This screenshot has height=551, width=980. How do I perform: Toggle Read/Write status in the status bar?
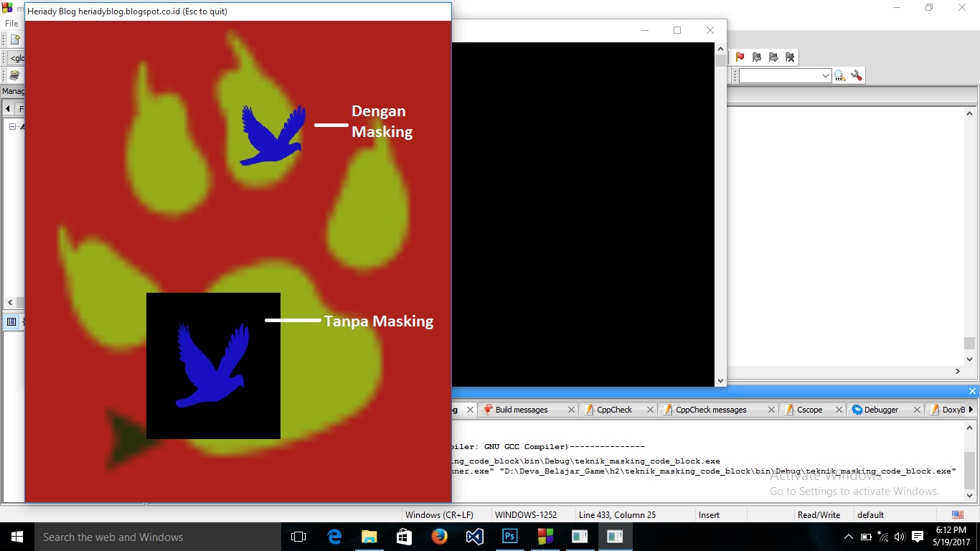pos(819,514)
